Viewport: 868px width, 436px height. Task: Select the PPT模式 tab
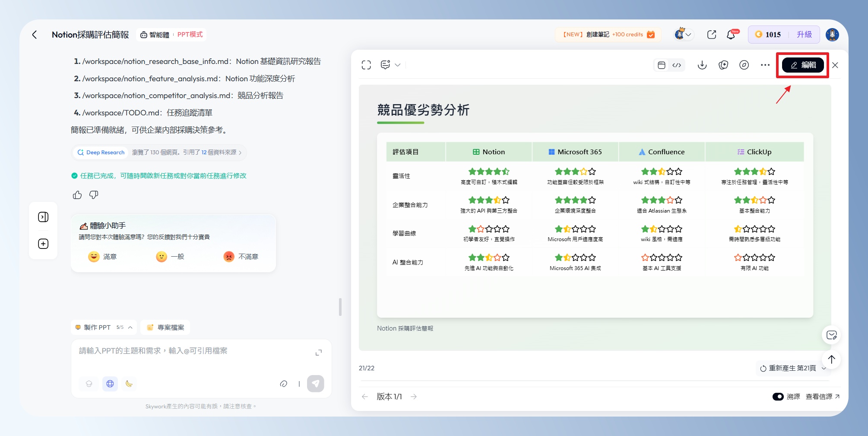190,35
